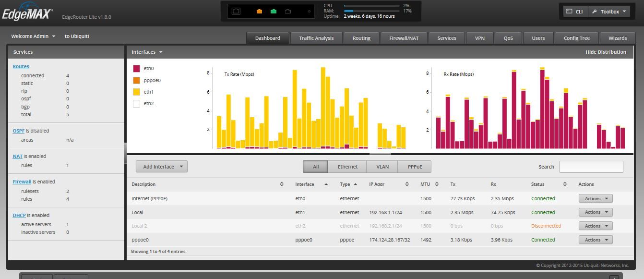Click the interface Search input field
Viewport: 644px width, 279px height.
tap(591, 167)
